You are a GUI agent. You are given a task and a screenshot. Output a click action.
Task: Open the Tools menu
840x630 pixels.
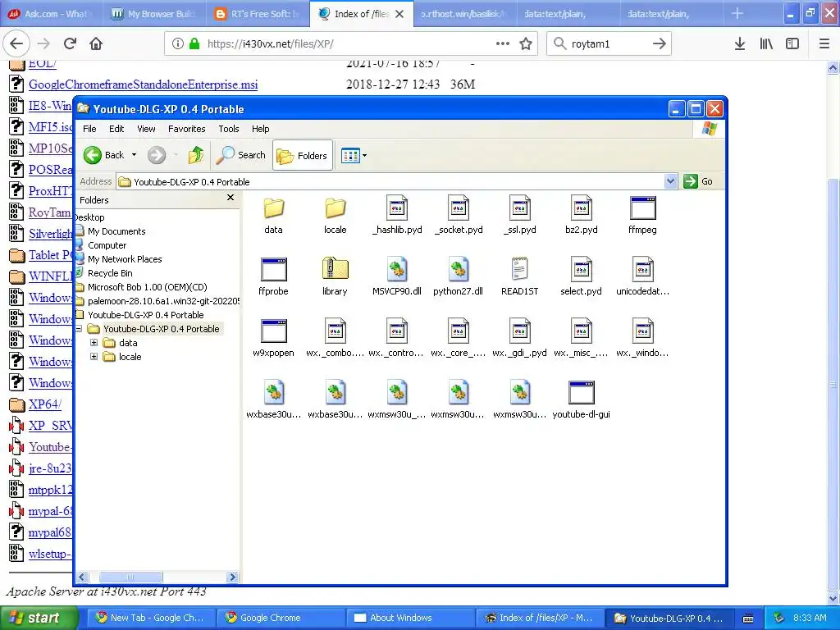228,129
